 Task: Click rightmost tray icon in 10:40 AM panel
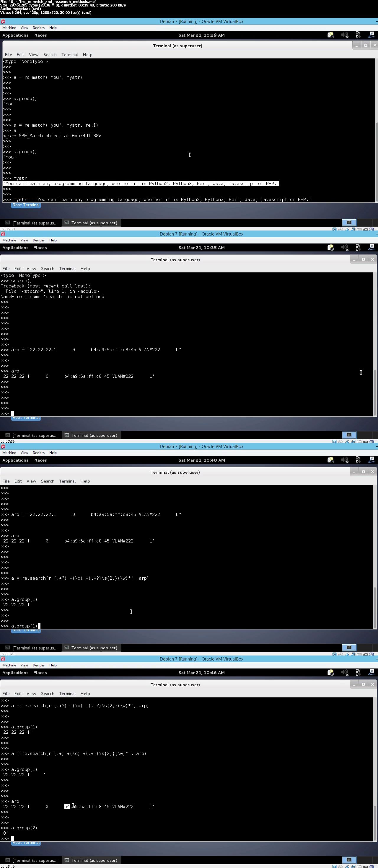point(371,460)
